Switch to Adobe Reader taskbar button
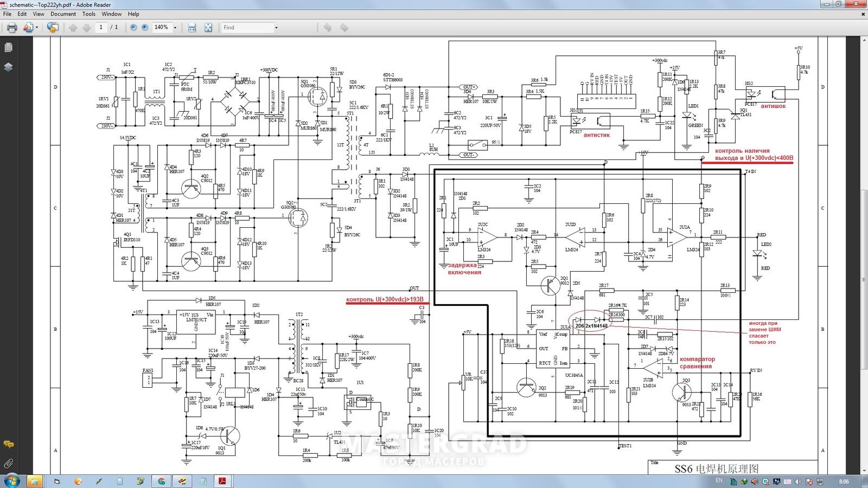The width and height of the screenshot is (868, 488). pos(222,481)
